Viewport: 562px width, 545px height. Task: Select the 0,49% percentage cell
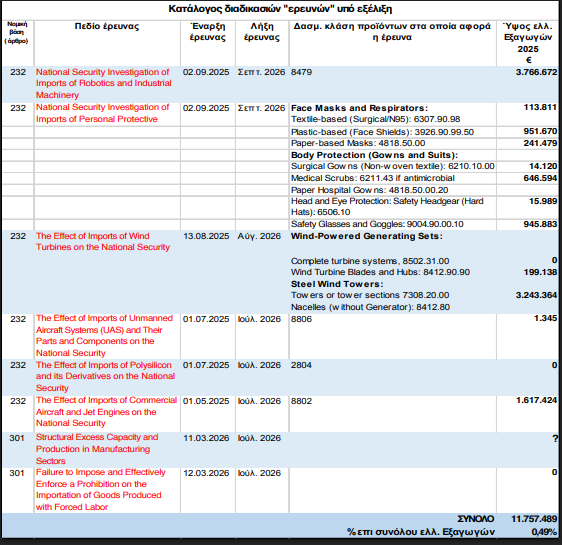[544, 532]
